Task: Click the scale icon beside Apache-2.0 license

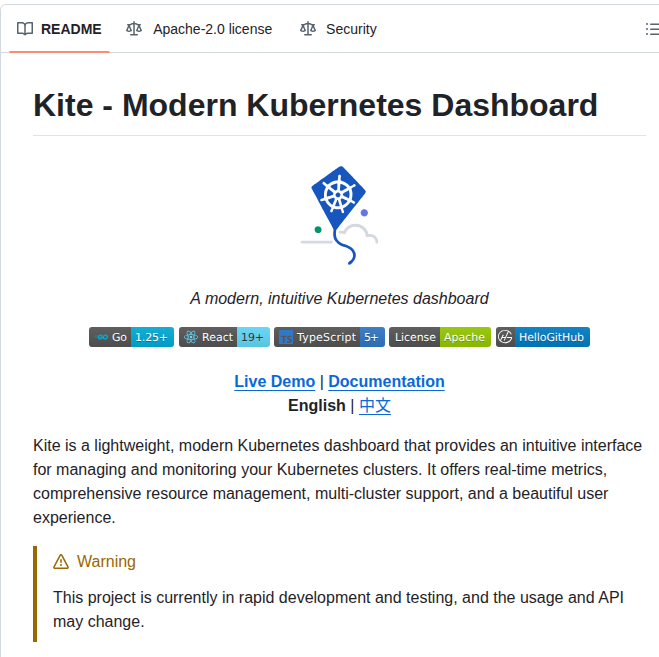Action: coord(134,29)
